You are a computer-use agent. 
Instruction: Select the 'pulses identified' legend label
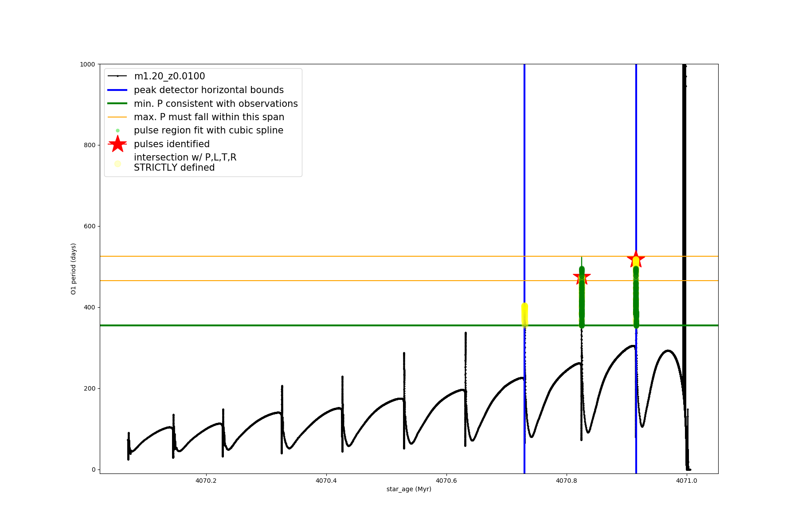tap(172, 144)
